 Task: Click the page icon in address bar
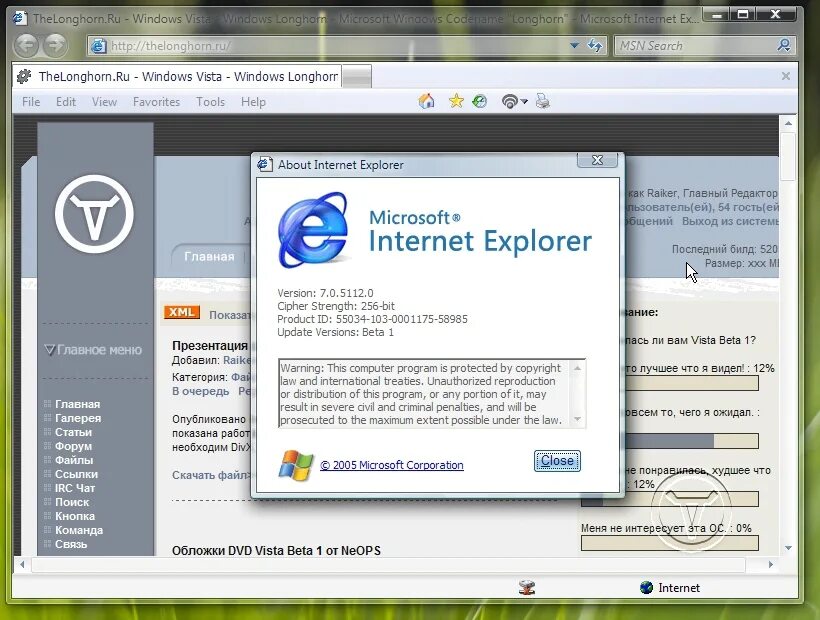(x=98, y=46)
